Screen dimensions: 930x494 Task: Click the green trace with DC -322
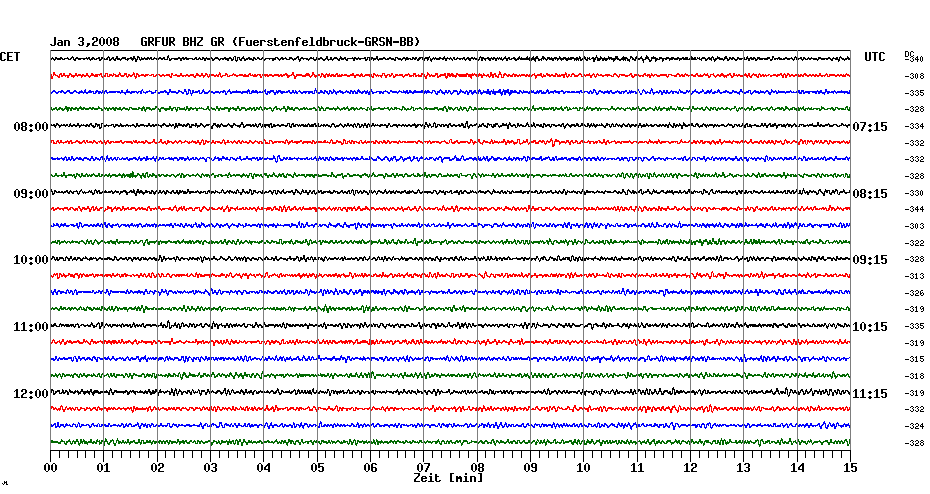(x=450, y=242)
